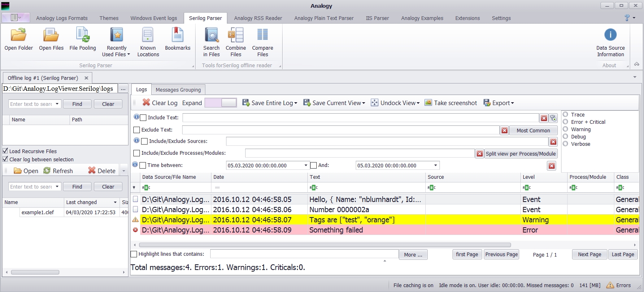The height and width of the screenshot is (292, 644).
Task: Toggle the Expand switch
Action: tap(220, 103)
